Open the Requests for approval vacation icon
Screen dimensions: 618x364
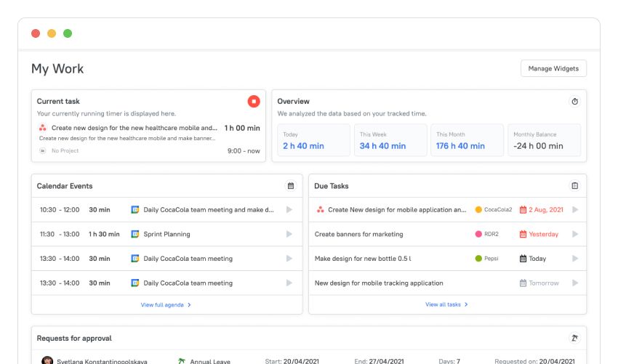pos(574,338)
